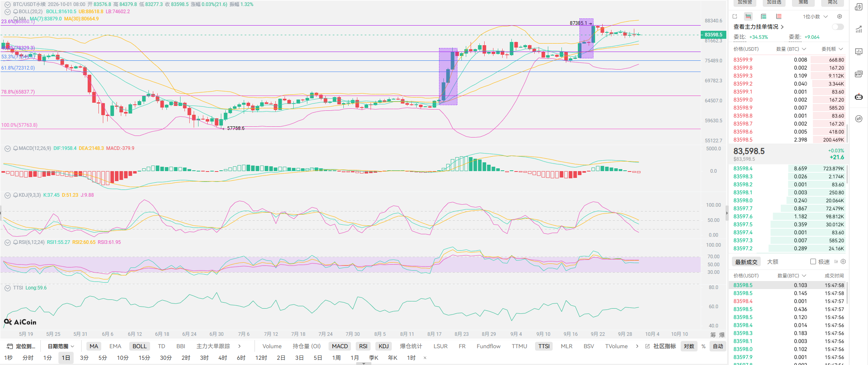Click the collapse handle left of order book
868x365 pixels.
(x=727, y=213)
